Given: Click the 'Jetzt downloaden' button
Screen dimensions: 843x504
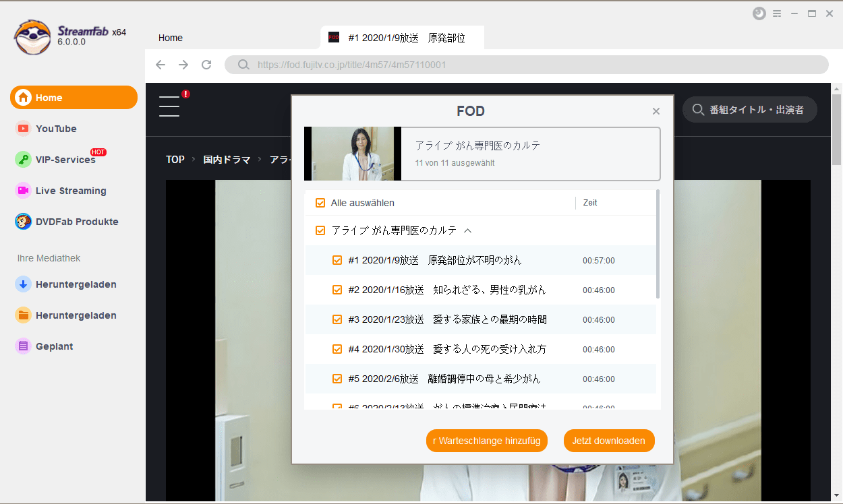Looking at the screenshot, I should point(609,441).
